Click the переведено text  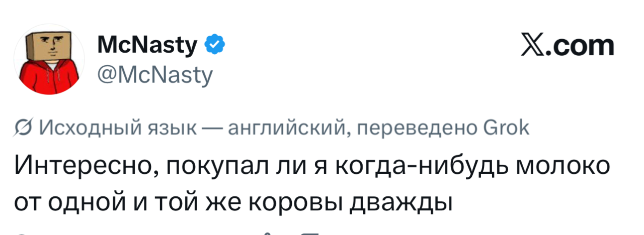pos(418,129)
